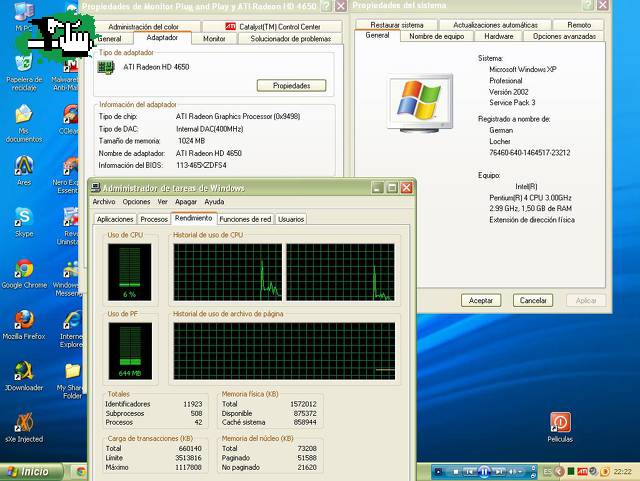The width and height of the screenshot is (640, 481).
Task: Open the My Shared Folder icon
Action: 70,381
